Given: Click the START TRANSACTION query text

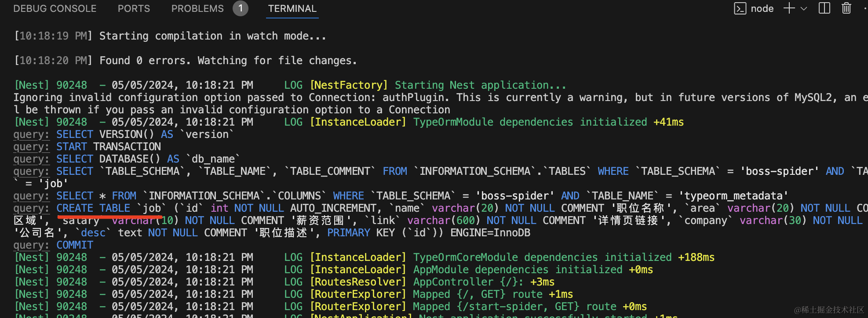Looking at the screenshot, I should pyautogui.click(x=109, y=147).
